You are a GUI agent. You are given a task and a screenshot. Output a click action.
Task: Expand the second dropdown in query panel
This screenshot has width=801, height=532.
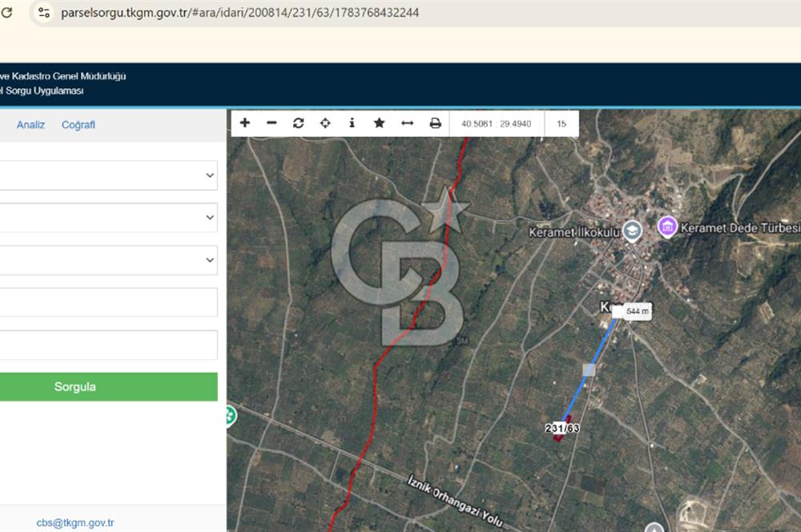pyautogui.click(x=109, y=217)
